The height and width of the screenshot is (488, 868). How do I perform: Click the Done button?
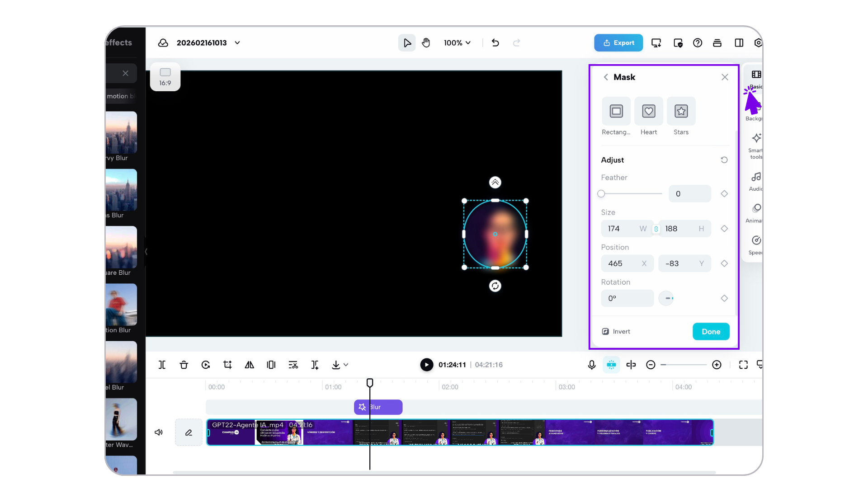point(711,332)
